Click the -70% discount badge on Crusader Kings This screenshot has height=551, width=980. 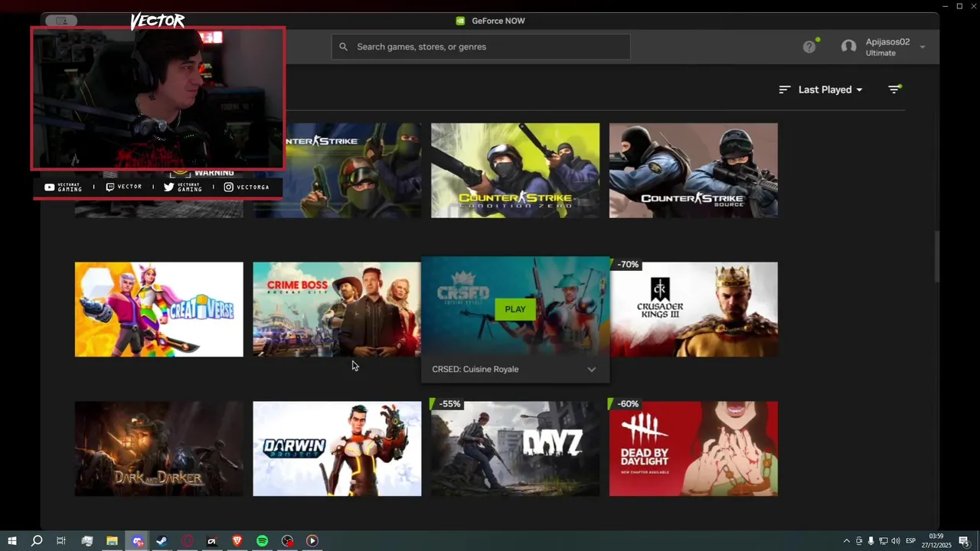626,264
